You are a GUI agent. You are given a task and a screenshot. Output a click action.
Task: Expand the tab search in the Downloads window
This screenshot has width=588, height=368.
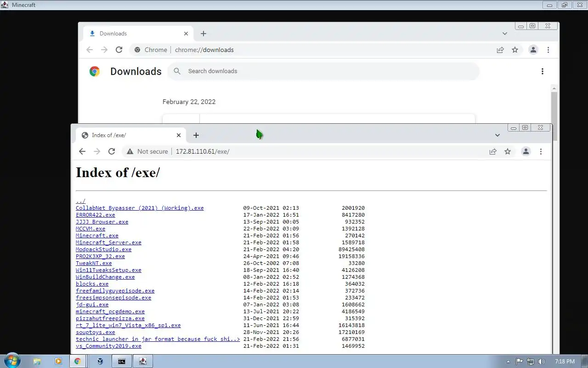coord(504,34)
